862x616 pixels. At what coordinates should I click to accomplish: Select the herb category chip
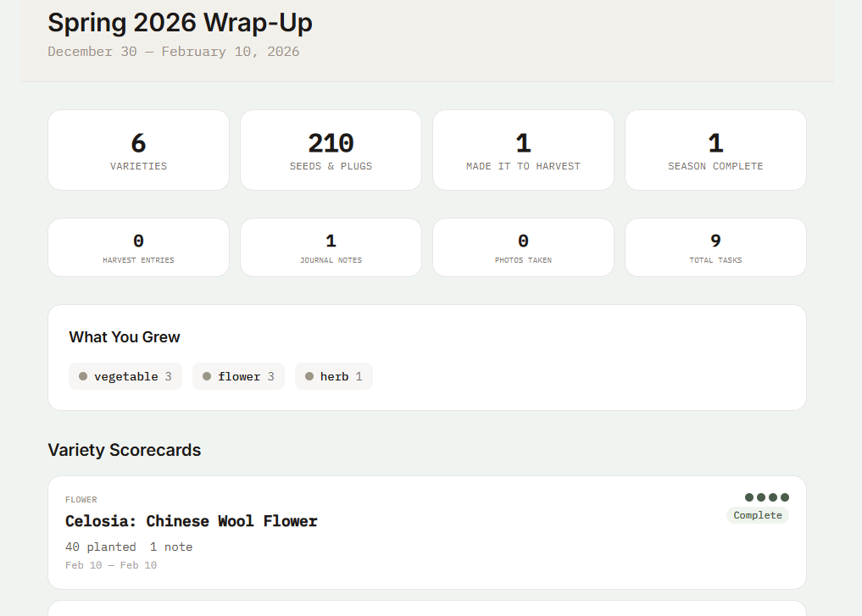(x=334, y=376)
